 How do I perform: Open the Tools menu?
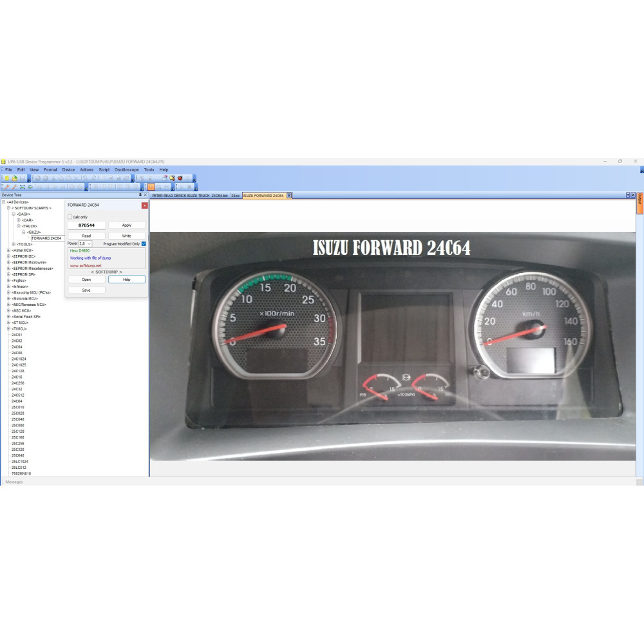coord(149,169)
